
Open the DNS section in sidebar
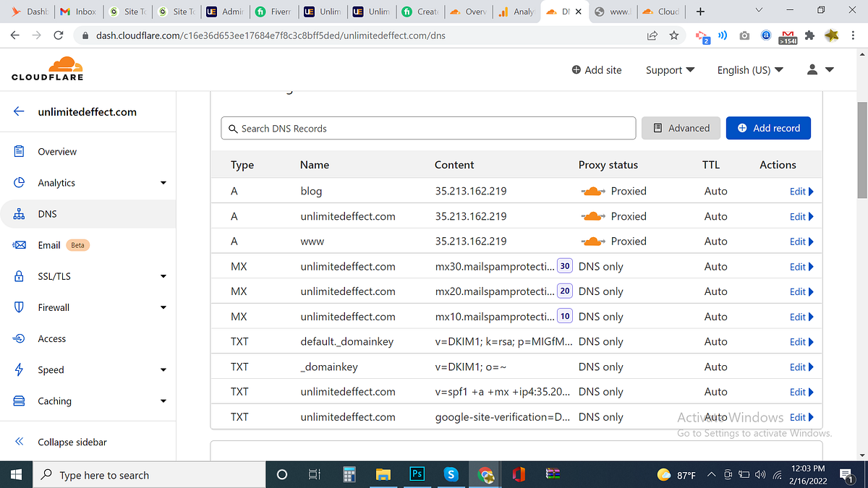(46, 213)
